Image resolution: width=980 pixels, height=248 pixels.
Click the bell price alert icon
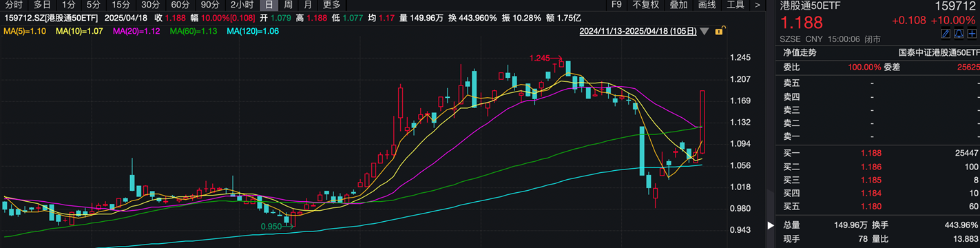[x=959, y=34]
